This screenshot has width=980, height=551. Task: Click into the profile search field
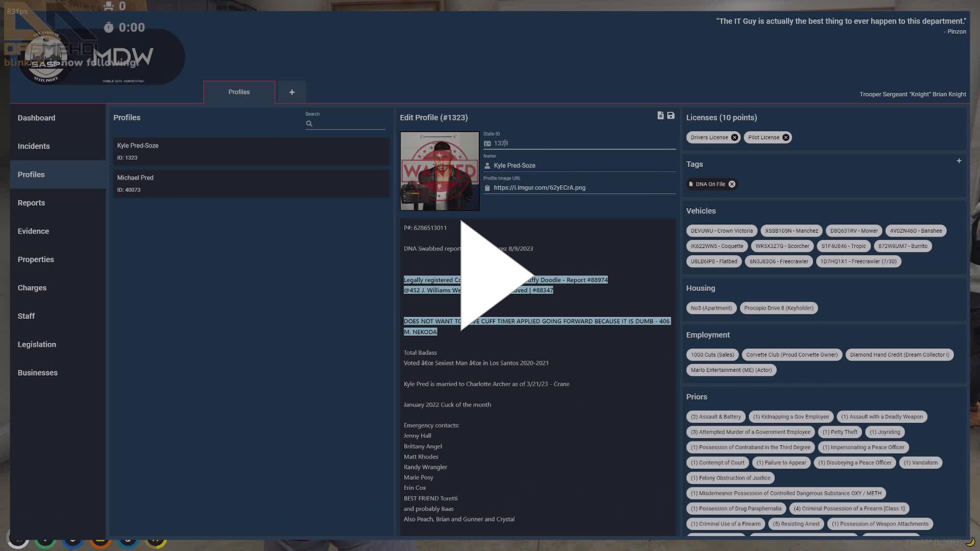(347, 123)
